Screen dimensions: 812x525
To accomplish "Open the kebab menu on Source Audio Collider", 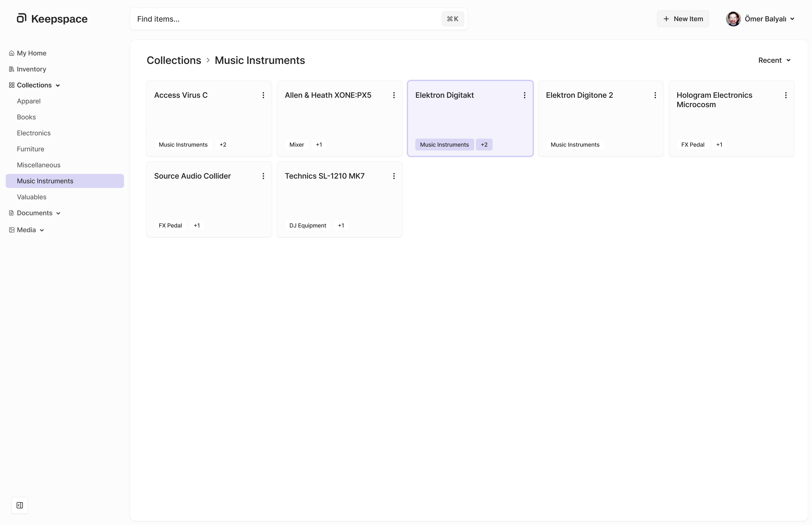I will [x=263, y=176].
